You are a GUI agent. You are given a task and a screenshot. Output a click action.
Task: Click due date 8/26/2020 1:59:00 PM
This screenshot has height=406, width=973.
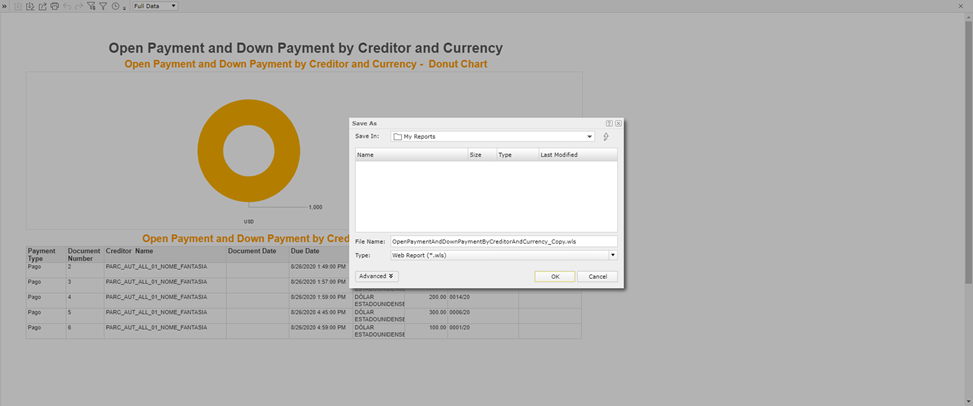point(318,297)
